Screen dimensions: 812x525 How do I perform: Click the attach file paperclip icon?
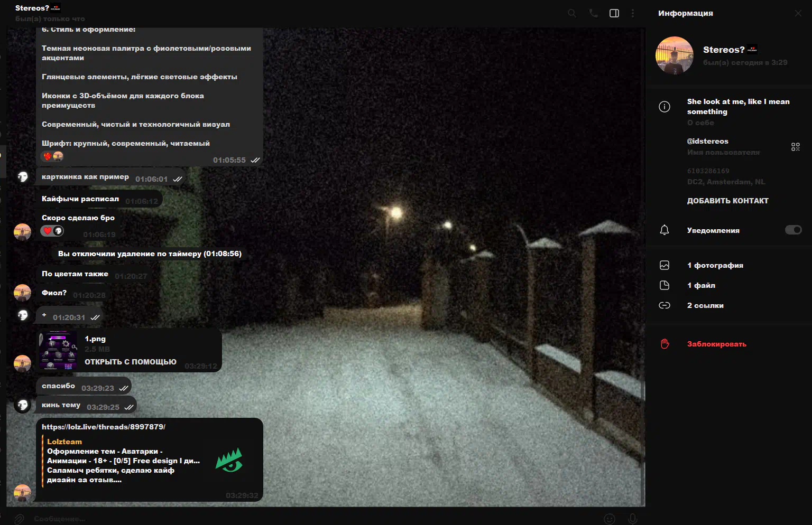pyautogui.click(x=19, y=519)
